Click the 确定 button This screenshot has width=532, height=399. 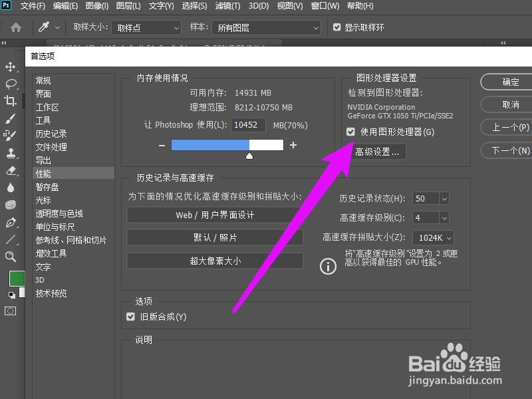pos(507,82)
